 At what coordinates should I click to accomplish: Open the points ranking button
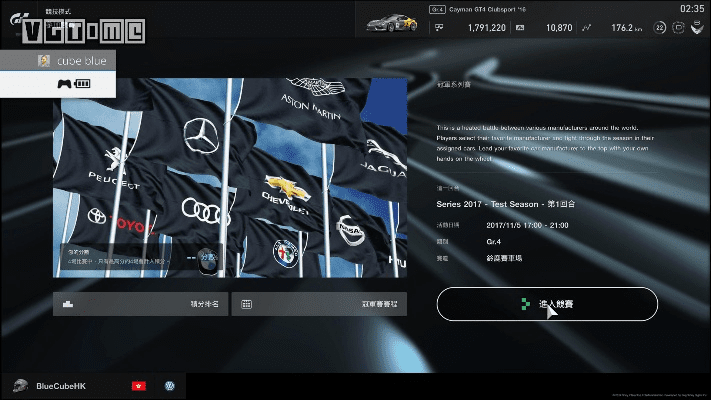pyautogui.click(x=140, y=304)
